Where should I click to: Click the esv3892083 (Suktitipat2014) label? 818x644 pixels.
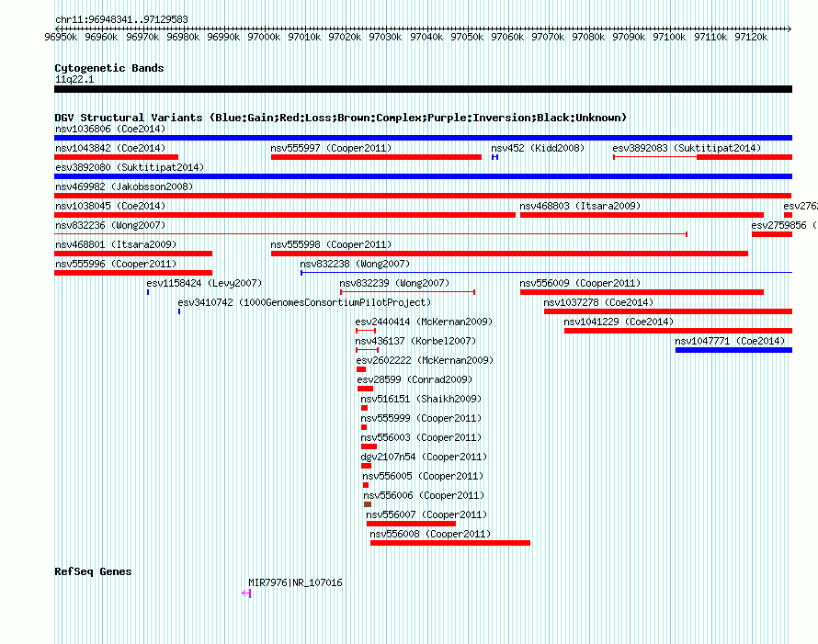tap(687, 148)
